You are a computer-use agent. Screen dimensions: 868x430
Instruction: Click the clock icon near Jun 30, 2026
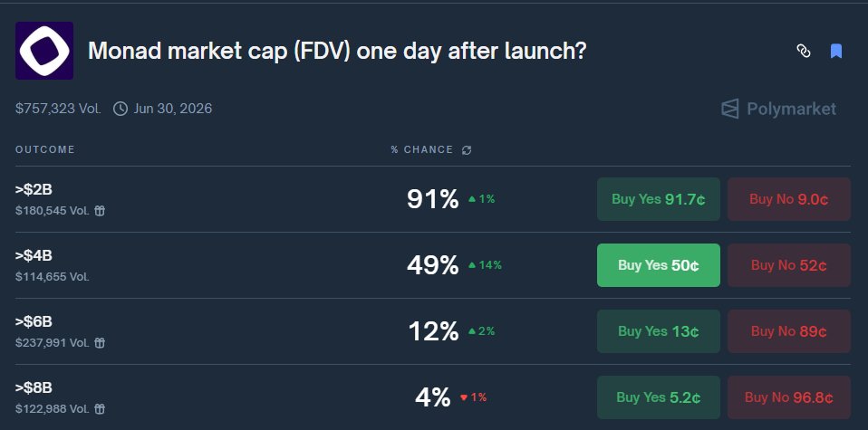(121, 110)
